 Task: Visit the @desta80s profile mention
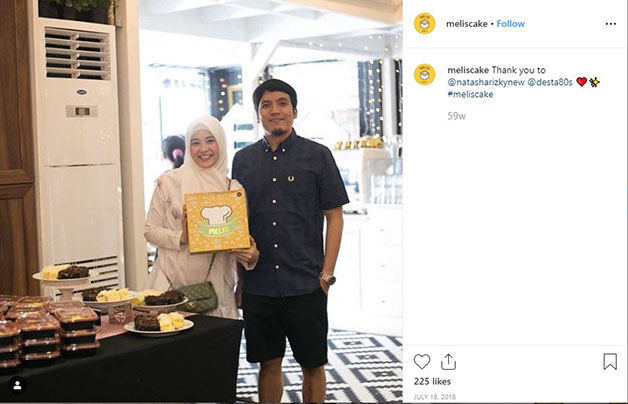coord(550,82)
